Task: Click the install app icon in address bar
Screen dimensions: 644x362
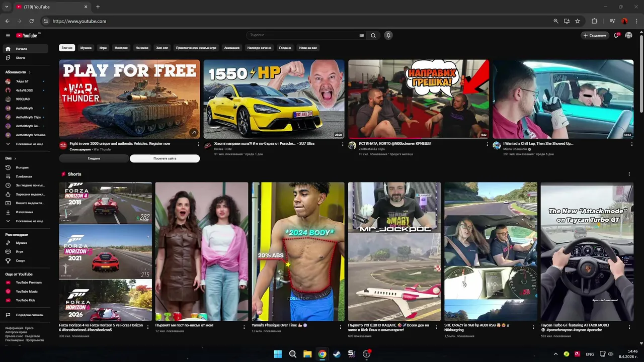Action: [x=567, y=21]
